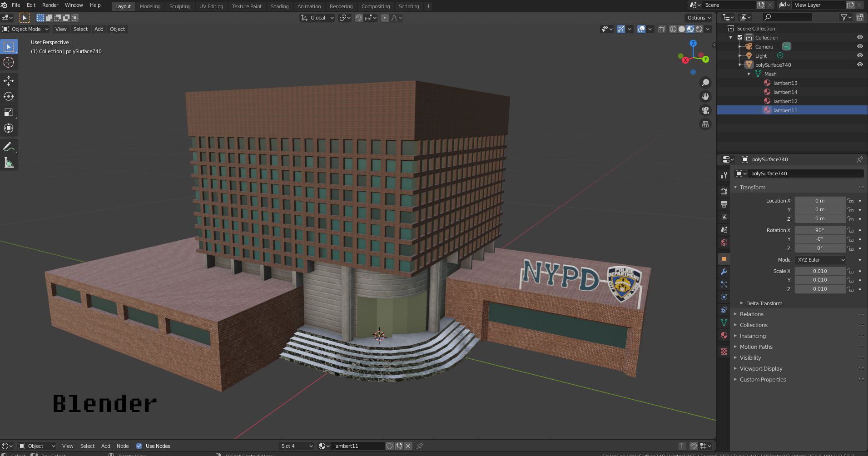Open the Modifiers properties tab

[x=724, y=272]
